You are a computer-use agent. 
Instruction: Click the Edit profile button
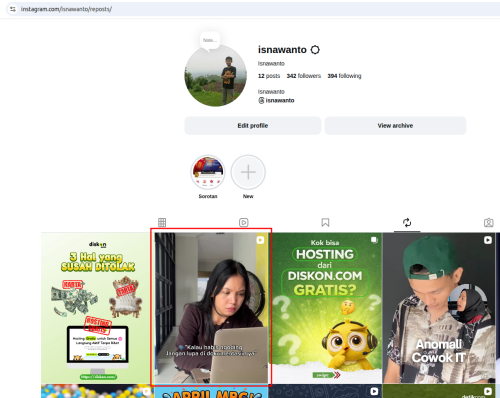click(x=253, y=126)
